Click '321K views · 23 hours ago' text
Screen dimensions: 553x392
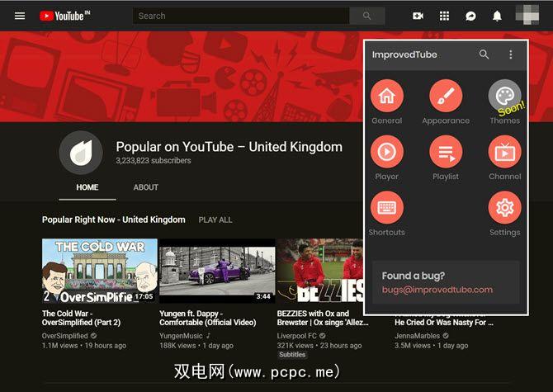(x=319, y=346)
